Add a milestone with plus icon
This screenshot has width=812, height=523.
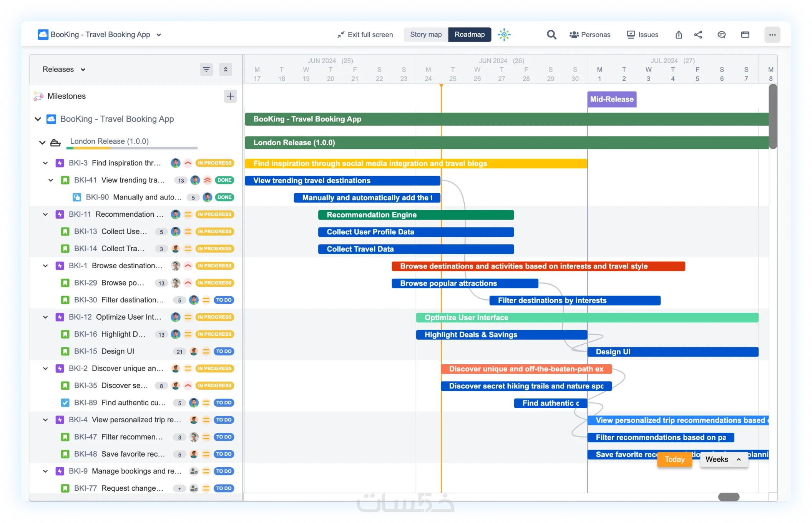click(x=230, y=96)
